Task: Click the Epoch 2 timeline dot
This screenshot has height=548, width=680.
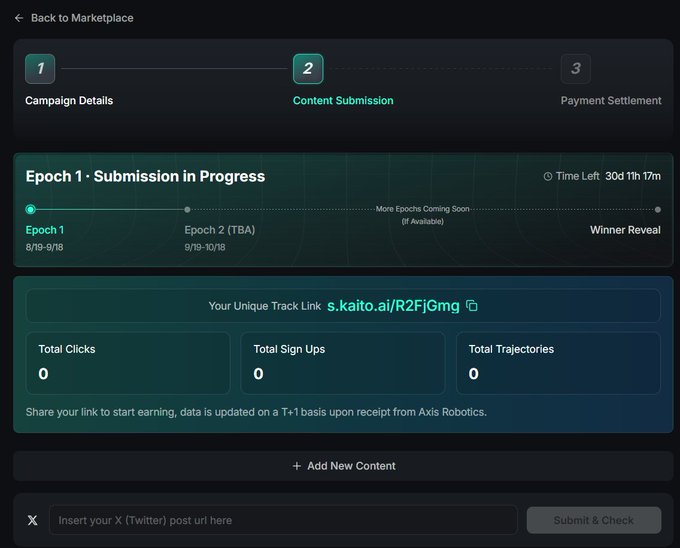Action: point(187,209)
